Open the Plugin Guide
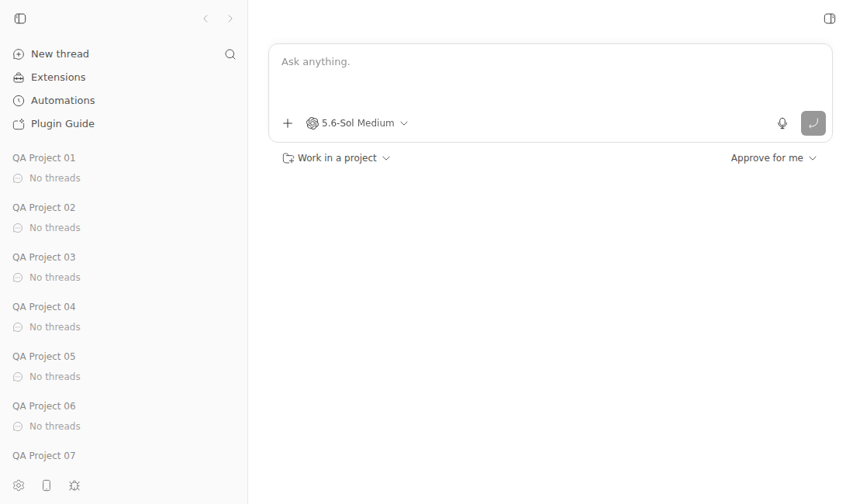The width and height of the screenshot is (853, 504). pyautogui.click(x=54, y=124)
